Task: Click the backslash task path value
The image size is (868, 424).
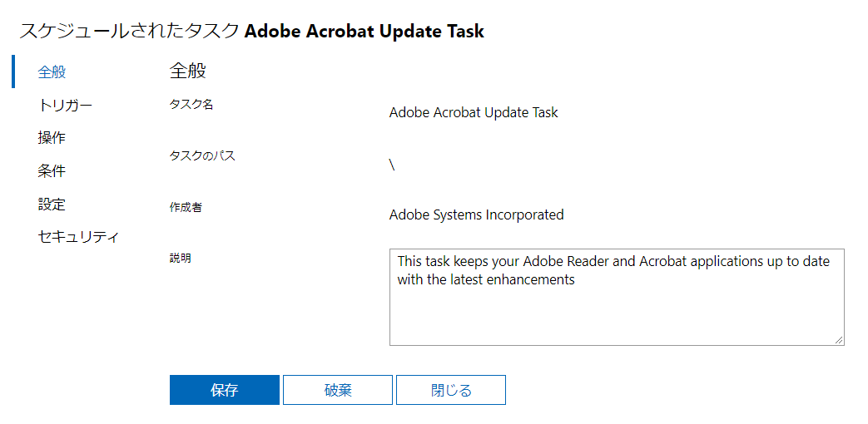Action: coord(392,164)
